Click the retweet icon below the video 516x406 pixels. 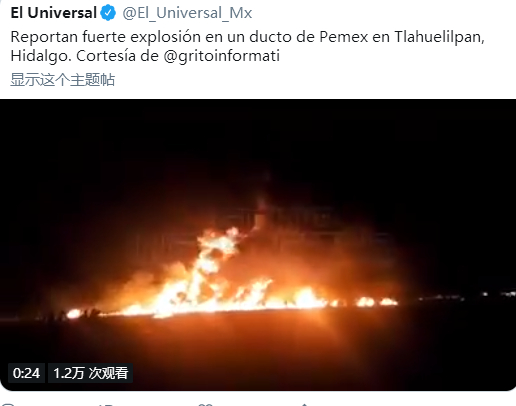106,404
